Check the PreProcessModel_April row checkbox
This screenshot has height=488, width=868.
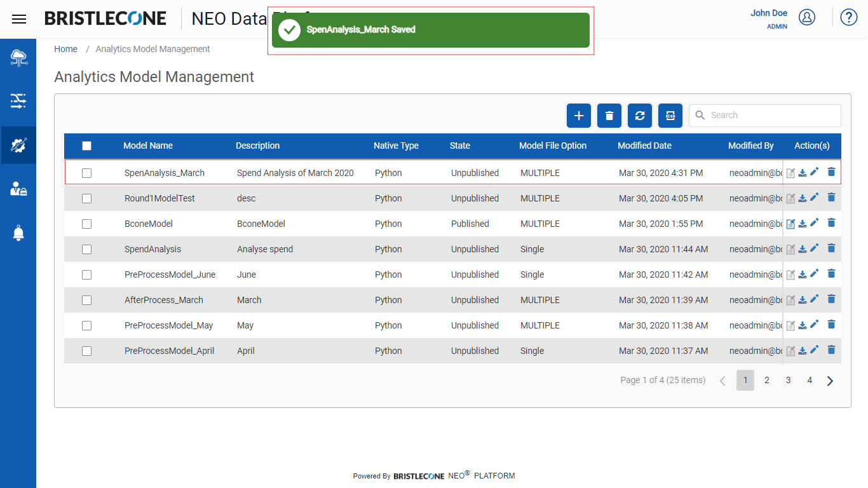pos(87,351)
